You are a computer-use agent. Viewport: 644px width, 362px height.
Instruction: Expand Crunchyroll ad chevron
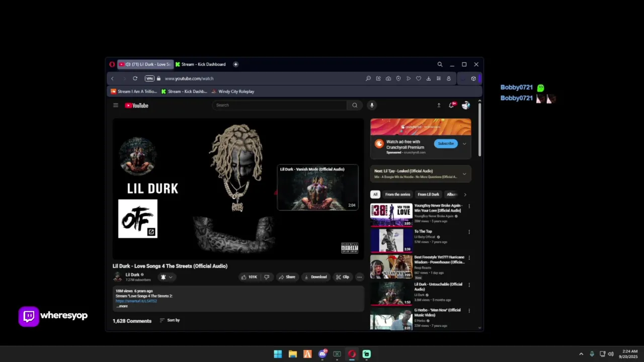pyautogui.click(x=464, y=144)
